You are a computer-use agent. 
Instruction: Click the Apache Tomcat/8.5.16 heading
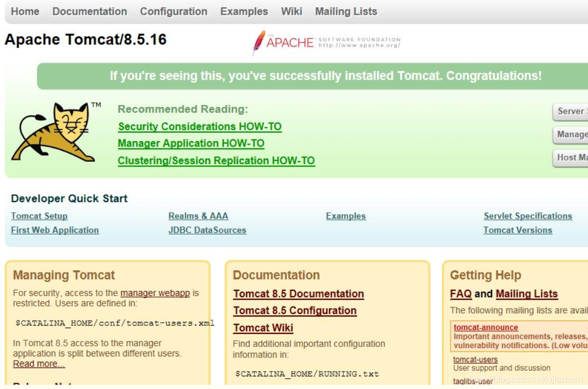pos(85,39)
